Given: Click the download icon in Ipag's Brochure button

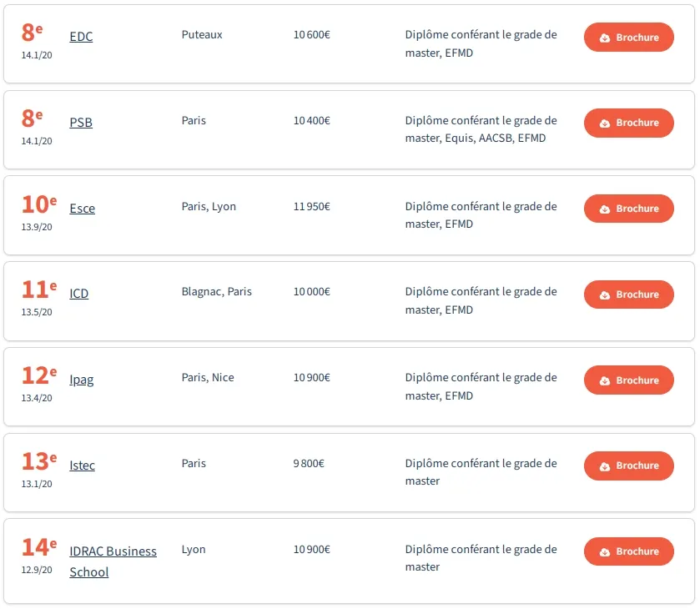Looking at the screenshot, I should [x=604, y=381].
